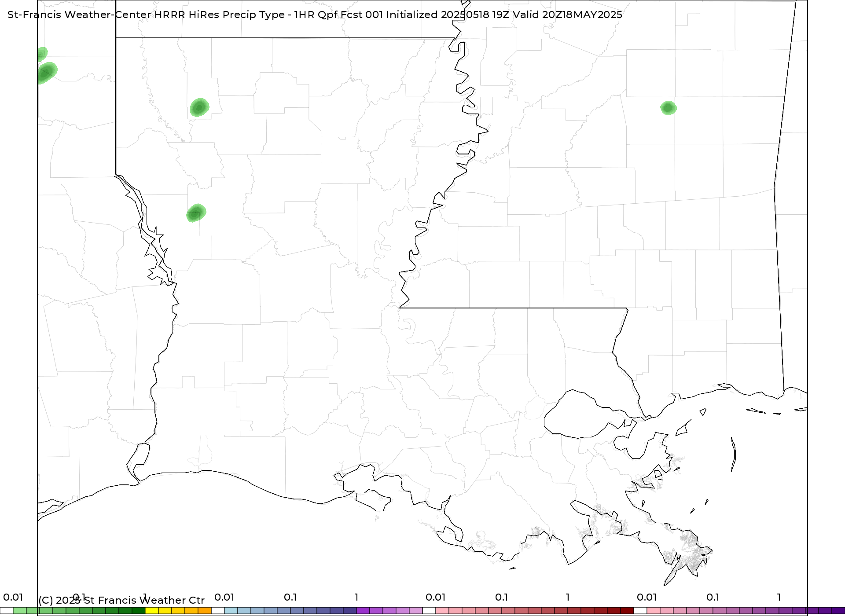
Task: Click the '0.01' label above the pink-purple legend scale
Action: pos(647,597)
